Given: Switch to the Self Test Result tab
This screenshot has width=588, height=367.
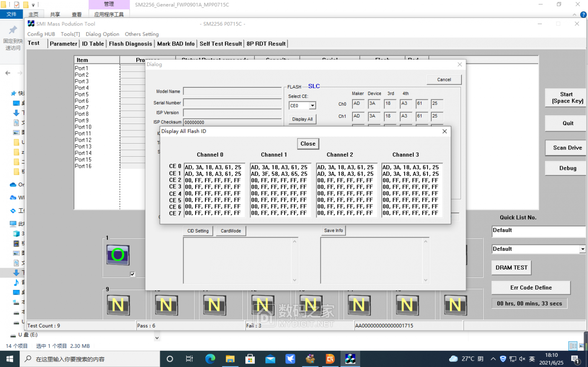Looking at the screenshot, I should [221, 43].
